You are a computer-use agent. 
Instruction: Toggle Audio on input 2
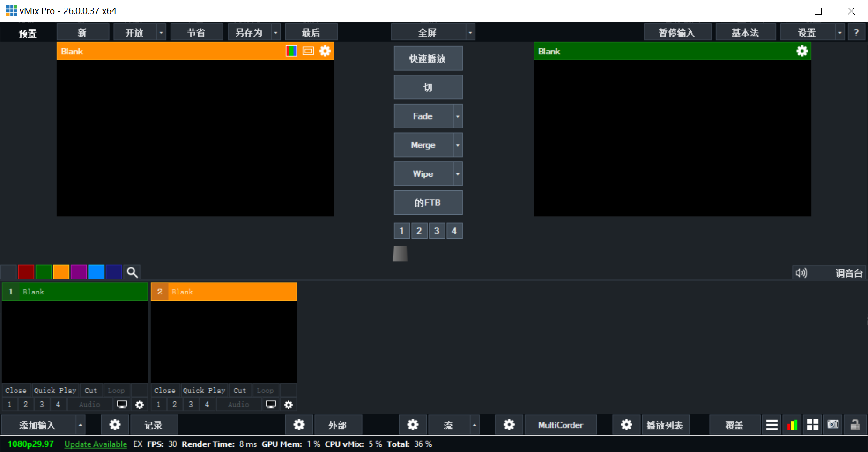point(238,405)
